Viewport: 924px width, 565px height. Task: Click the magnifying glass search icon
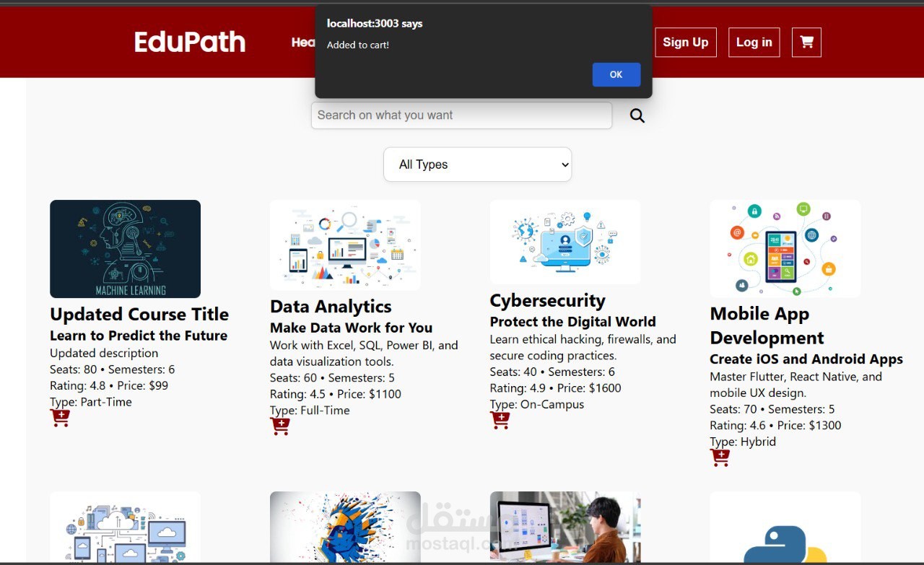tap(637, 115)
